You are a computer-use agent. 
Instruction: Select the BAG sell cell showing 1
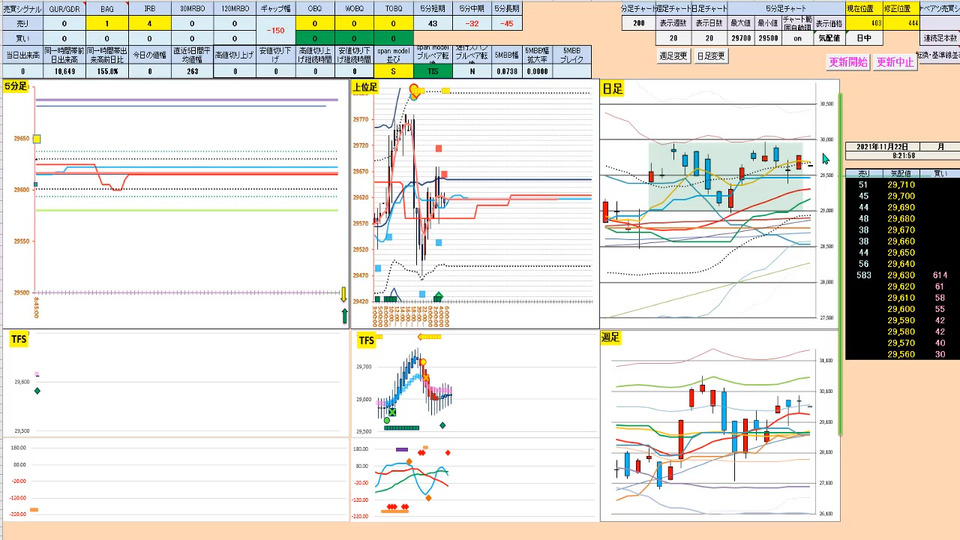click(107, 23)
